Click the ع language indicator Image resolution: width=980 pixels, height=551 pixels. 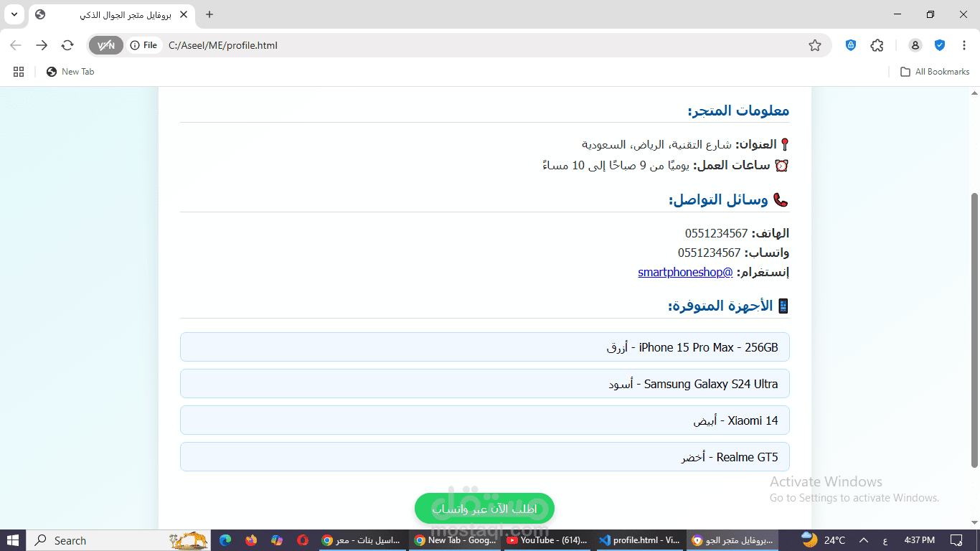(x=885, y=540)
